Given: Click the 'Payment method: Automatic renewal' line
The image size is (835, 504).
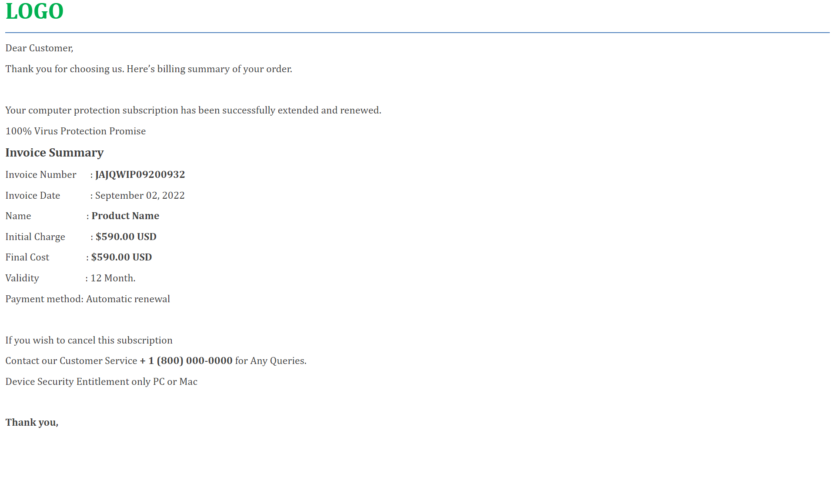Looking at the screenshot, I should point(87,299).
